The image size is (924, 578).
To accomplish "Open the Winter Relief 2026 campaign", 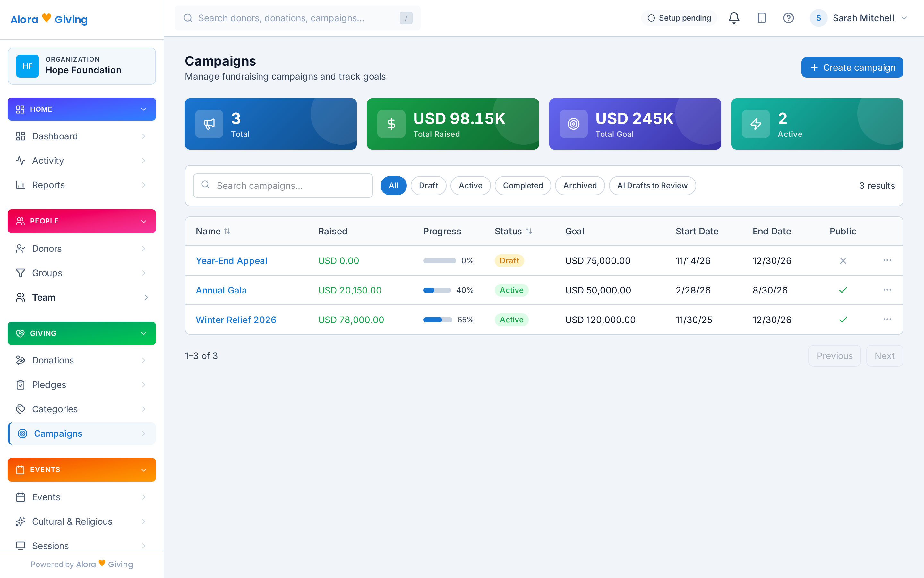I will click(236, 320).
